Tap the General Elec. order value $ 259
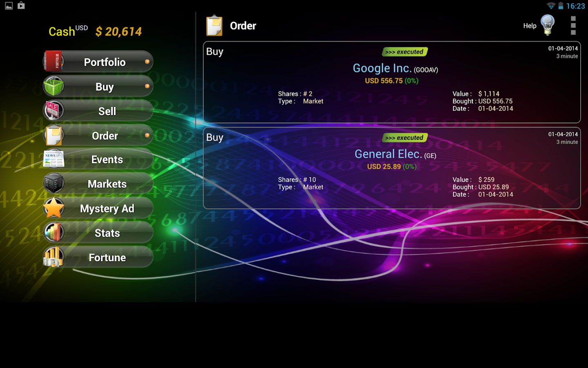The width and height of the screenshot is (588, 368). tap(486, 180)
